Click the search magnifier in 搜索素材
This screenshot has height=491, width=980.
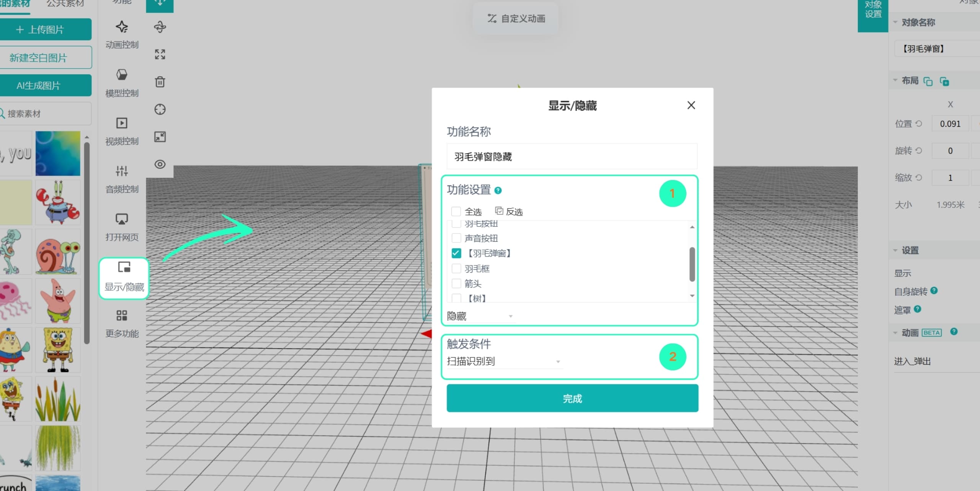(2, 113)
